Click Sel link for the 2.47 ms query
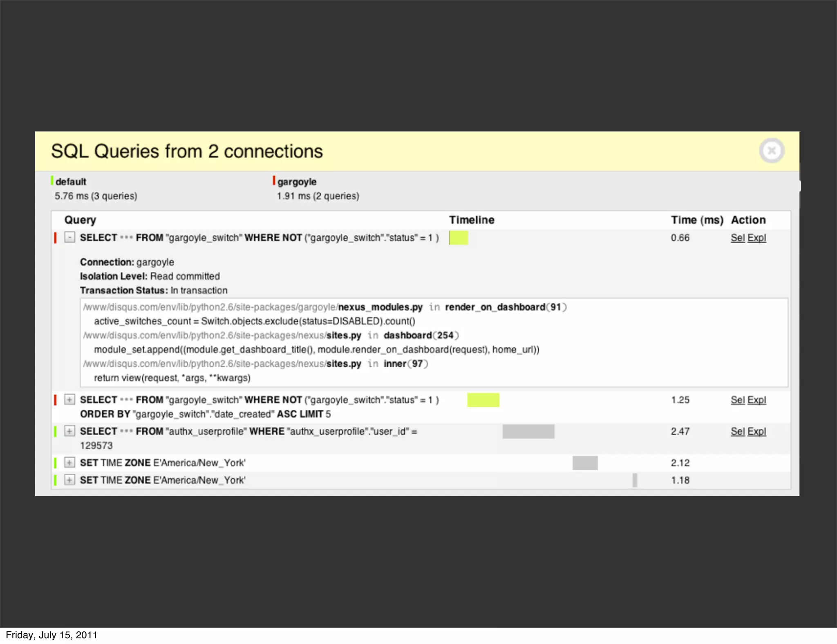 [x=737, y=432]
